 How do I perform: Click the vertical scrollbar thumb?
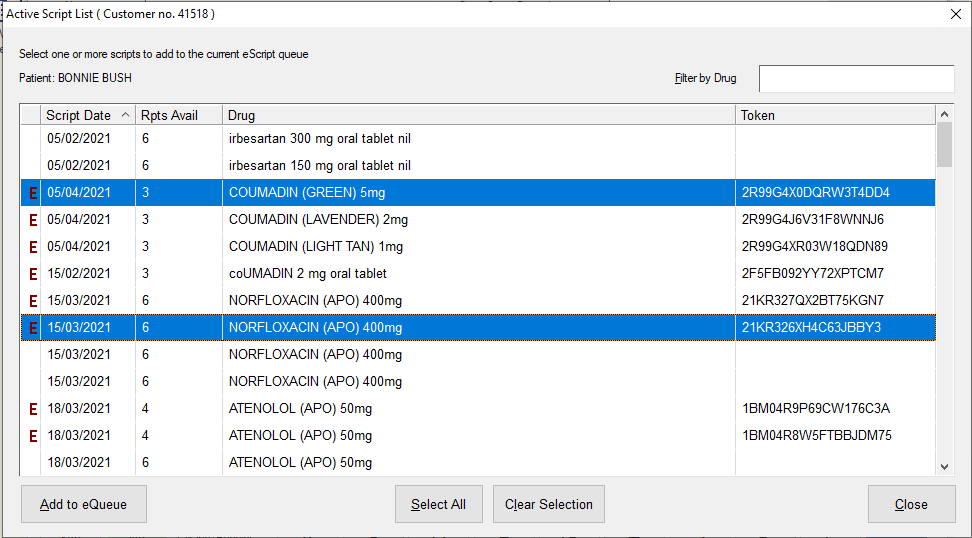(944, 144)
